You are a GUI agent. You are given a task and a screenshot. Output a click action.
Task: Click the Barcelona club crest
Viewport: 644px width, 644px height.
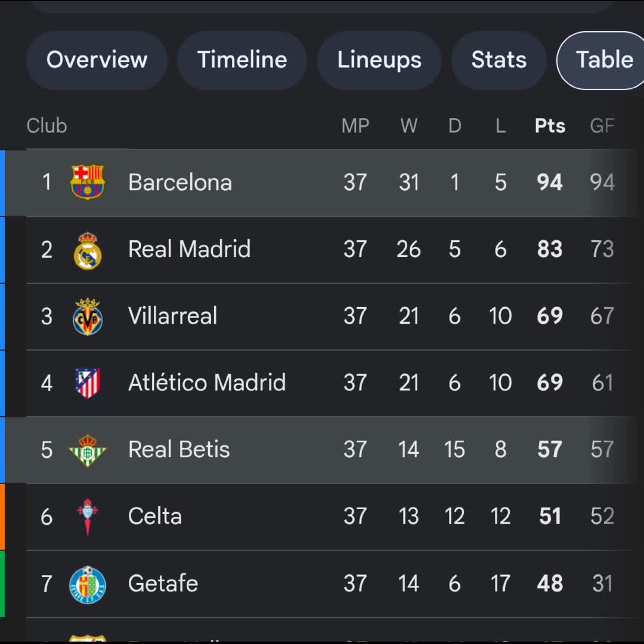[88, 182]
